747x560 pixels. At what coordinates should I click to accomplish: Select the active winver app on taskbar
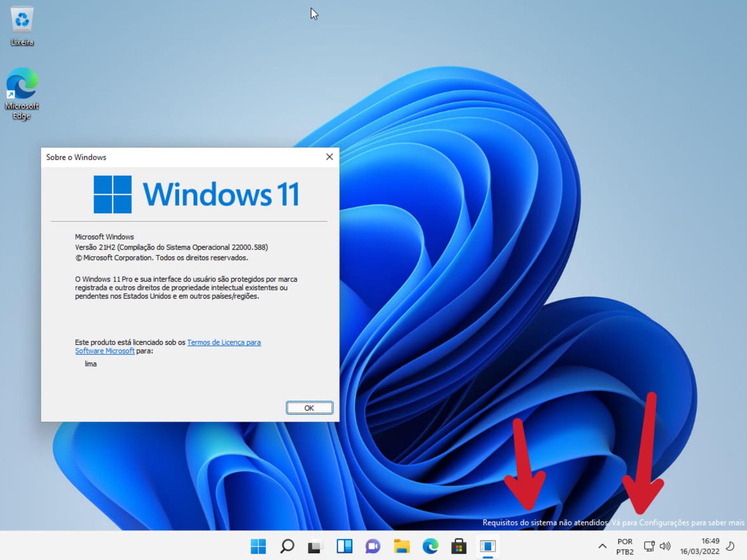tap(488, 546)
